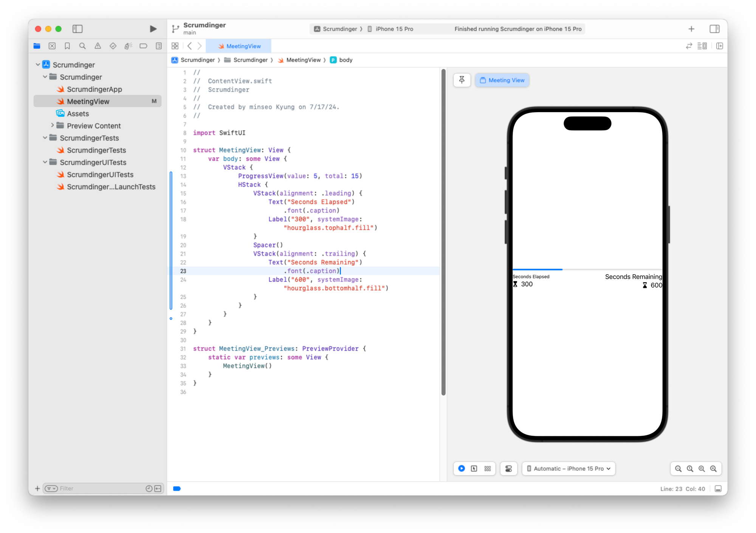Open the Bookmark navigator icon
756x533 pixels.
click(67, 46)
